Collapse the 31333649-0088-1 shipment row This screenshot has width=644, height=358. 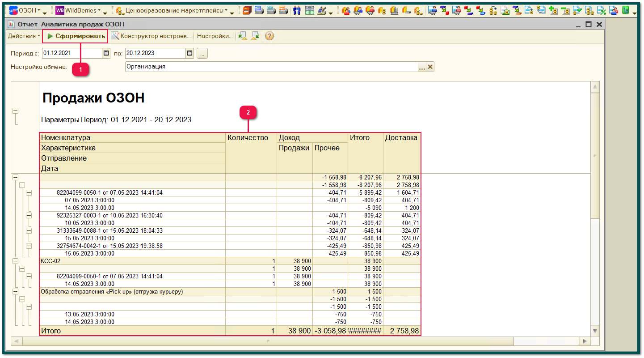pyautogui.click(x=29, y=230)
